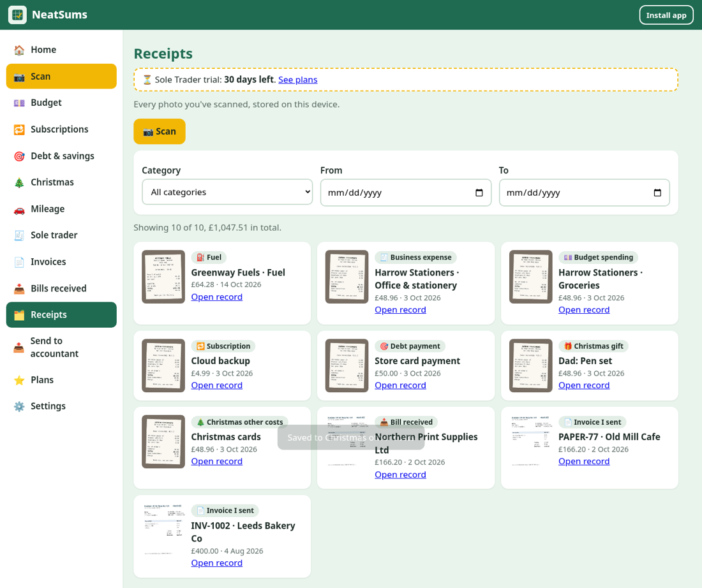The height and width of the screenshot is (588, 702).
Task: Click the INV-1002 invoice thumbnail
Action: click(x=163, y=530)
